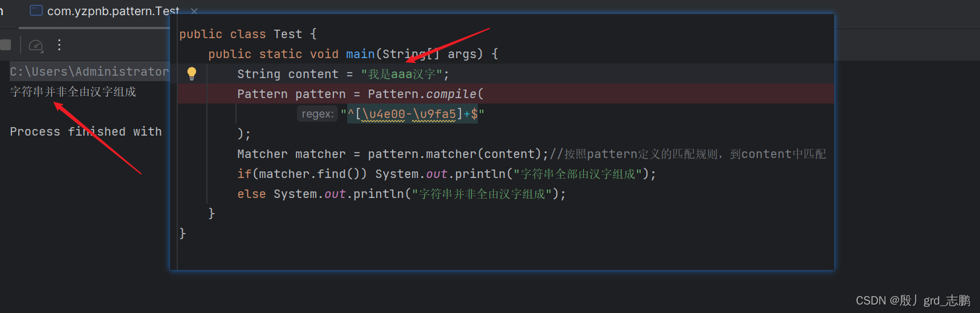Click Pattern.compile( call in the code
The height and width of the screenshot is (313, 980).
[x=426, y=94]
